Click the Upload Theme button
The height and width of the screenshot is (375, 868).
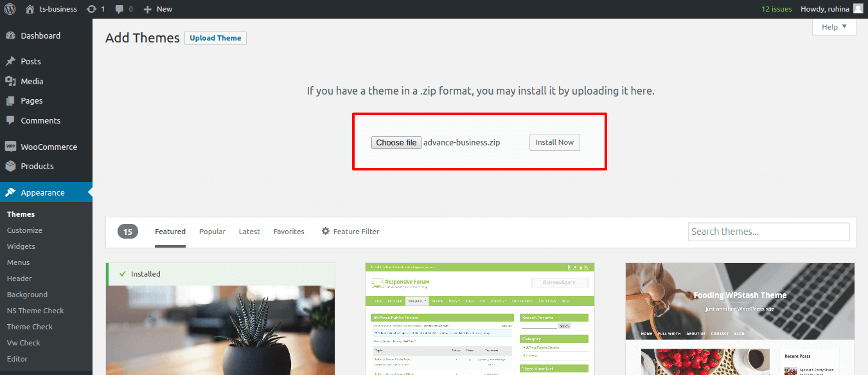point(215,38)
